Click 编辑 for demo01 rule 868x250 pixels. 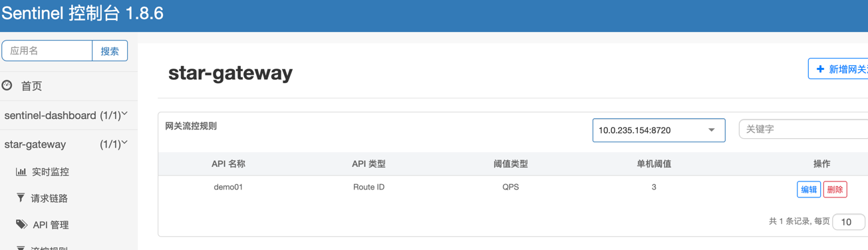point(809,189)
